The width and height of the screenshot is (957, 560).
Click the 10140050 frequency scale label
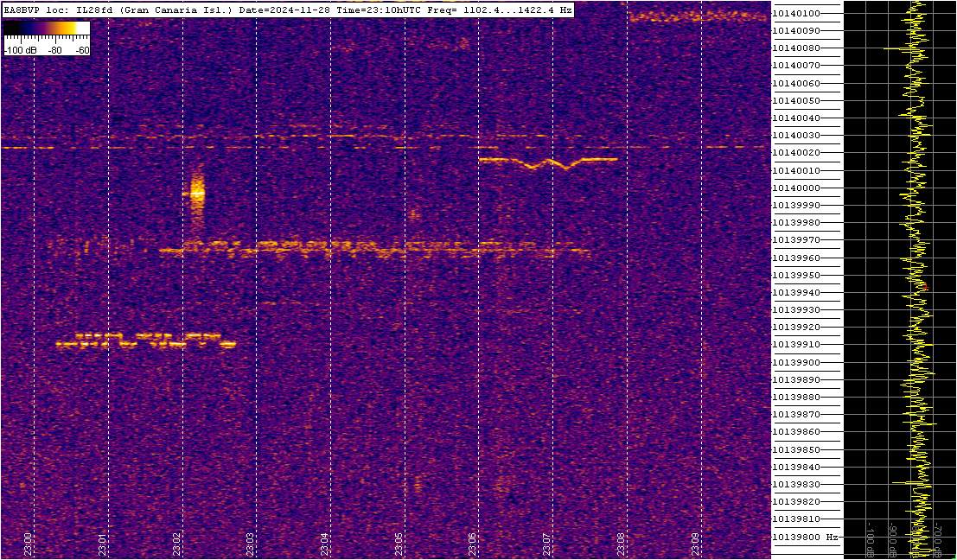click(x=796, y=100)
